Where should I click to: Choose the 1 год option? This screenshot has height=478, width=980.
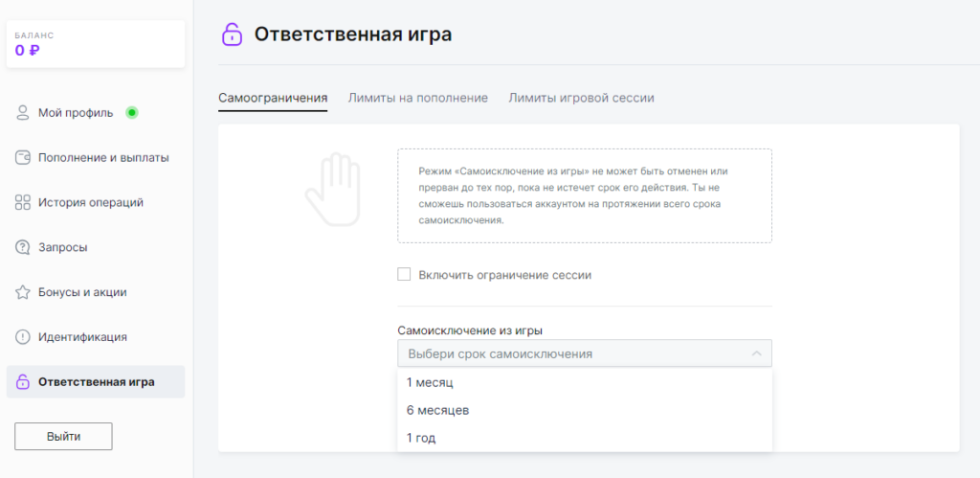click(x=585, y=438)
